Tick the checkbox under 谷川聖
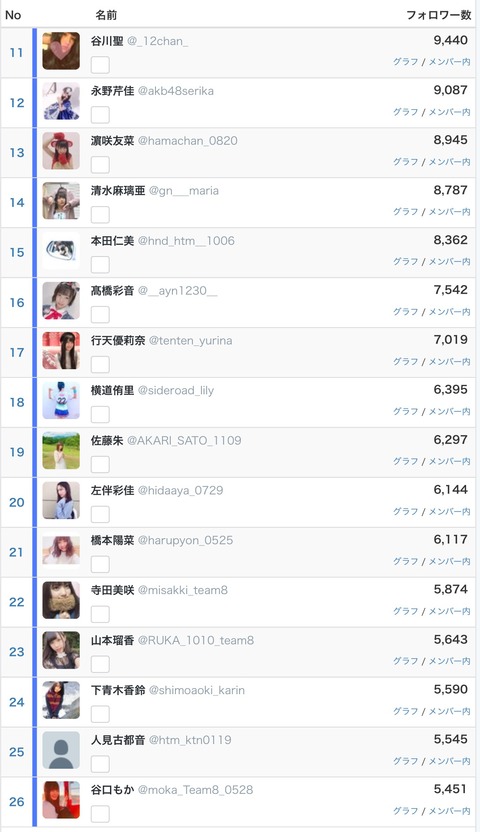 coord(100,65)
